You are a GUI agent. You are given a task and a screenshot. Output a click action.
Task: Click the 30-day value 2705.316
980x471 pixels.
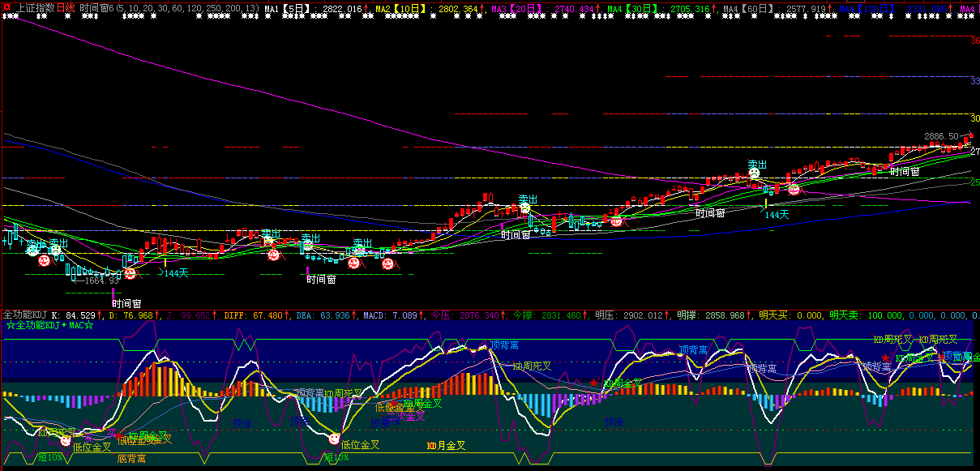(690, 8)
